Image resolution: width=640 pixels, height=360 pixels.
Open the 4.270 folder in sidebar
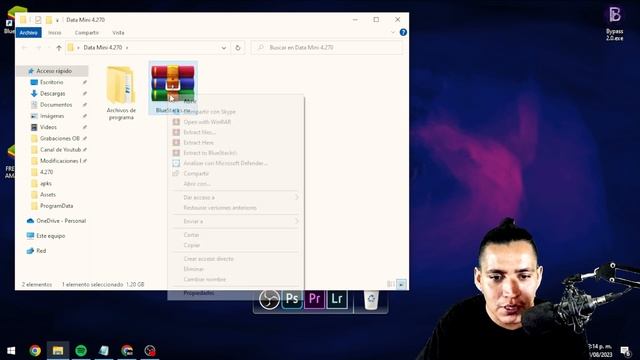(46, 172)
